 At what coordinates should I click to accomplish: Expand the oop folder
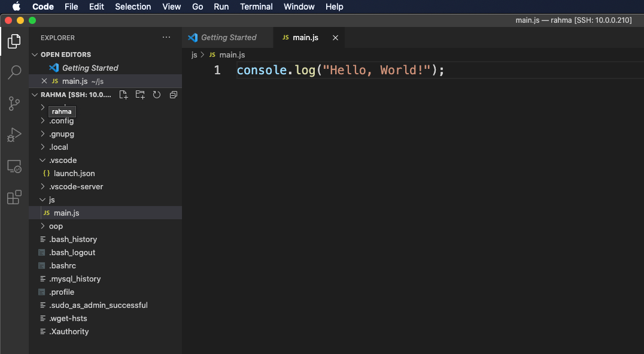pos(56,226)
